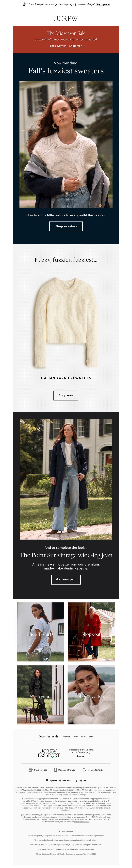The image size is (132, 868).
Task: Open the Shop women link
Action: click(x=58, y=46)
